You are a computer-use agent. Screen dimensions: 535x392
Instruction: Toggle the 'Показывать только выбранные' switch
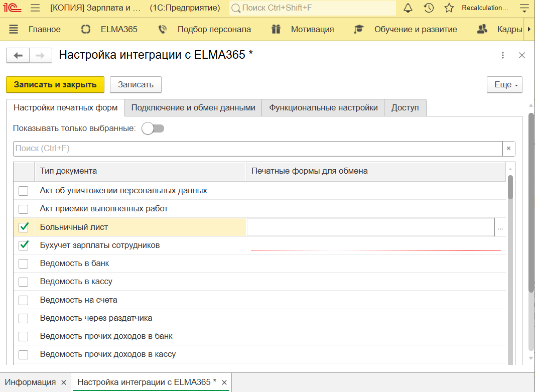(x=153, y=128)
